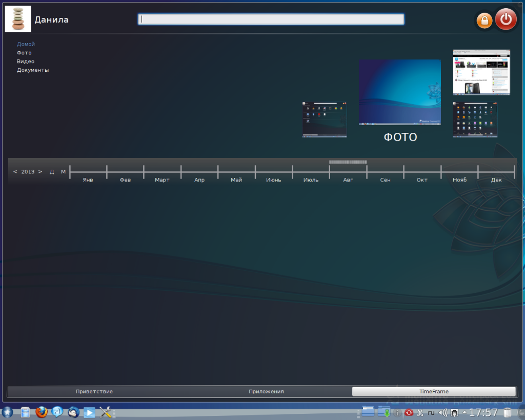Viewport: 525px width, 420px height.
Task: Open the downloads folder with green arrow
Action: (383, 412)
